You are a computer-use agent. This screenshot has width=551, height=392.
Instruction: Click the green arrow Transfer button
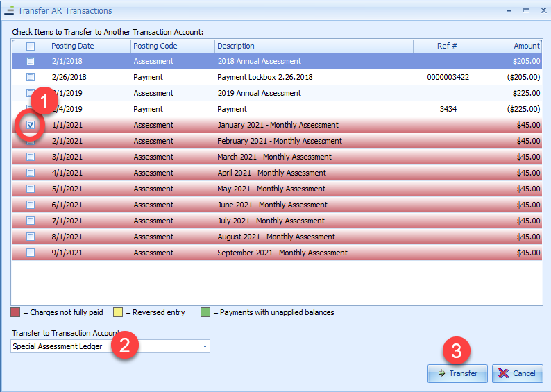457,373
